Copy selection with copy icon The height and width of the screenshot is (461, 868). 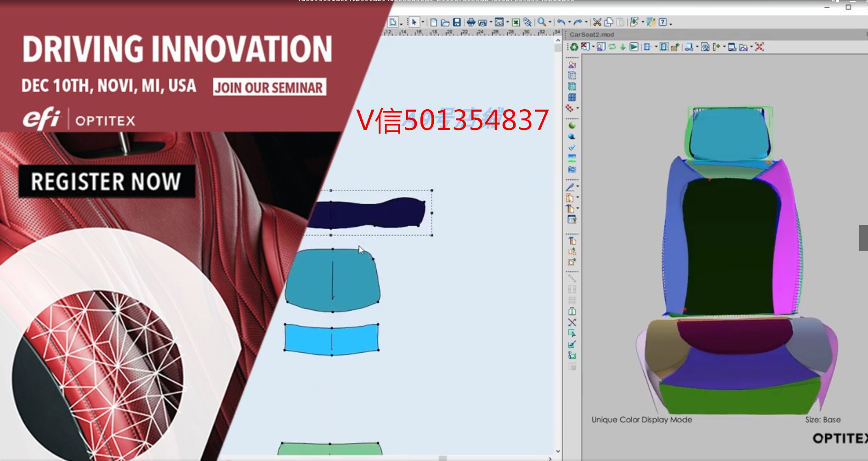609,22
